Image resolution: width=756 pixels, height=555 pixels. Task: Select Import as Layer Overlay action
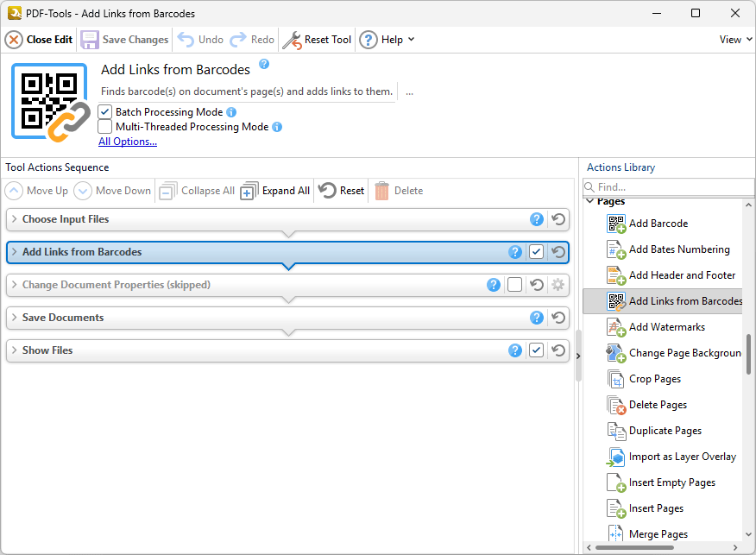(663, 457)
